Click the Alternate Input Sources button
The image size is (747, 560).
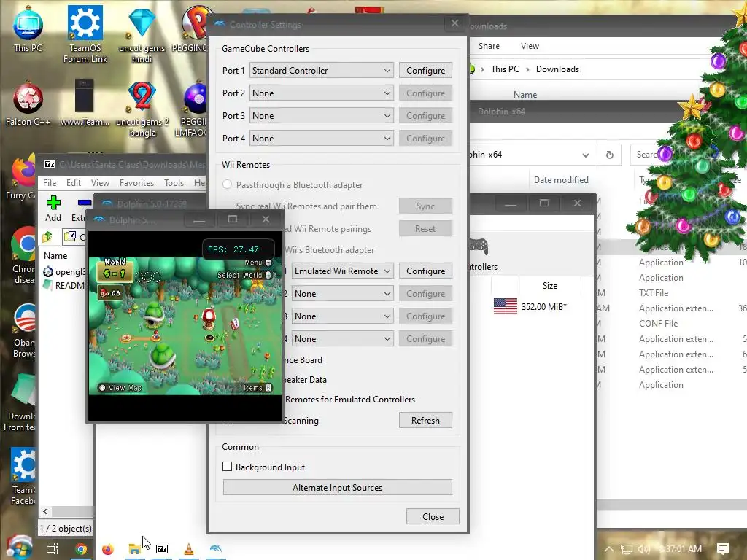(337, 488)
